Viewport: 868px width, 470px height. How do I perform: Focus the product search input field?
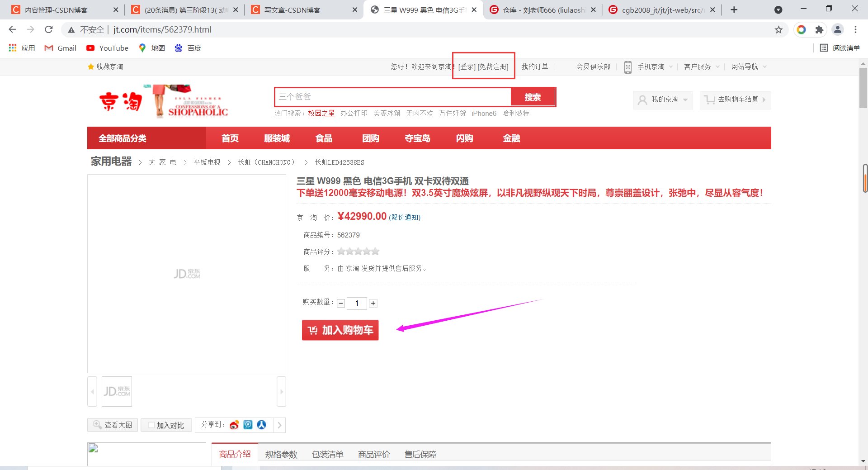[393, 97]
